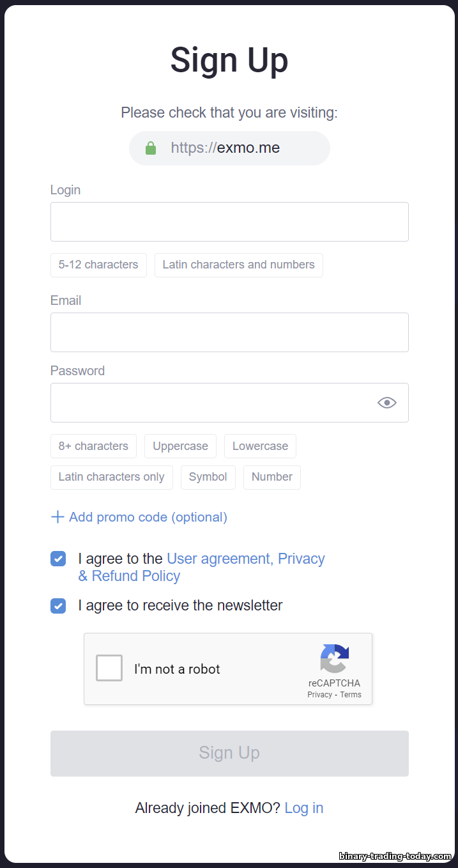Viewport: 458px width, 868px height.
Task: Focus the Email input field
Action: click(229, 332)
